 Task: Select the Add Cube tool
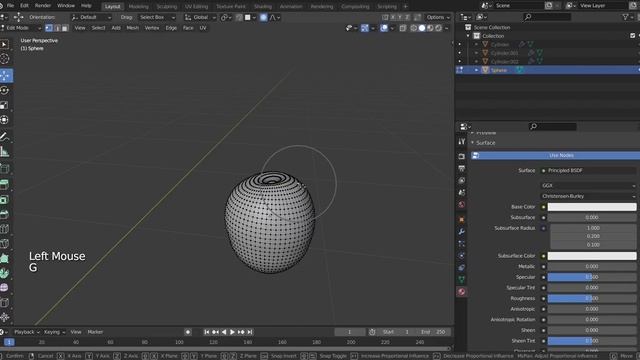[5, 168]
